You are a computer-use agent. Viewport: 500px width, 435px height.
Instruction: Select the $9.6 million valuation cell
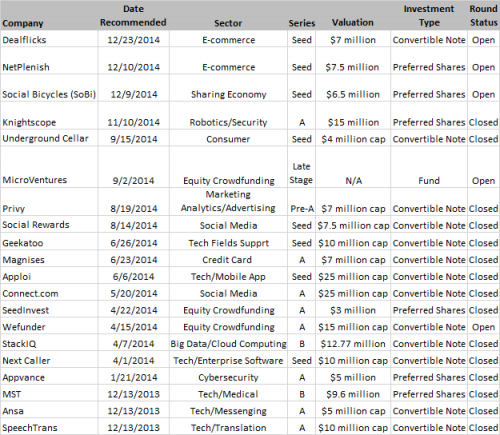click(353, 394)
